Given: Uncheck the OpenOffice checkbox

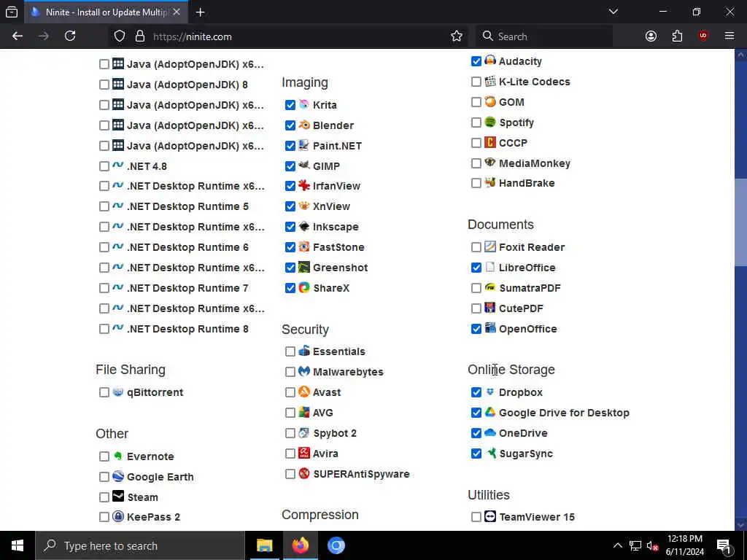Looking at the screenshot, I should point(476,329).
